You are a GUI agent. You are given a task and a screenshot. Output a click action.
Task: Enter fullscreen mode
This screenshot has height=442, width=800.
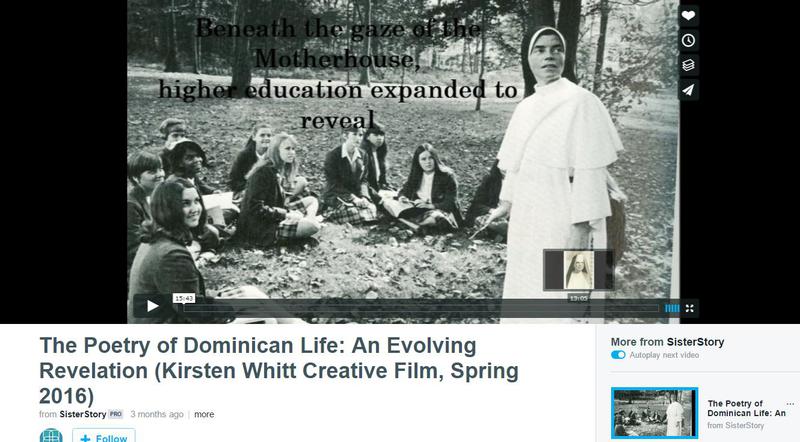coord(690,308)
